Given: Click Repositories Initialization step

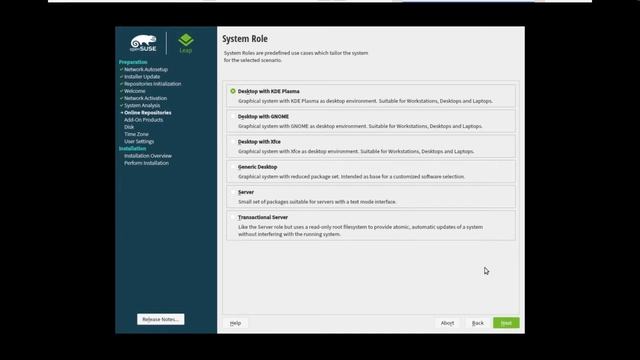Looking at the screenshot, I should click(x=153, y=84).
